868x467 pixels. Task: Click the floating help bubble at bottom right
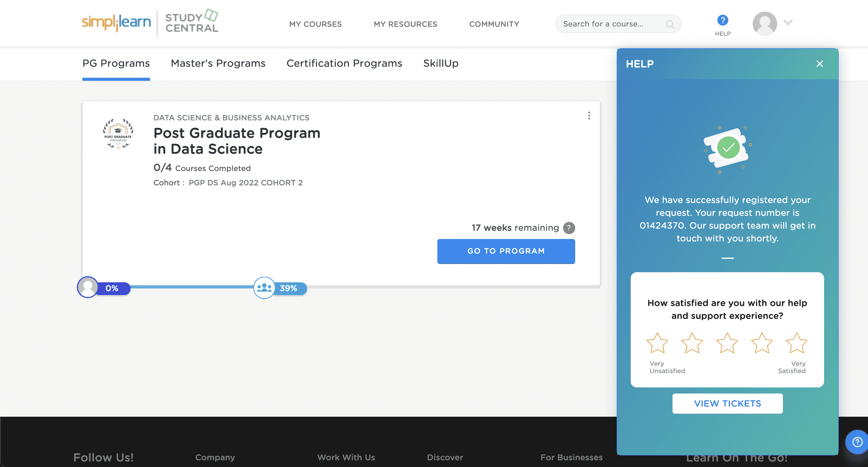coord(857,441)
